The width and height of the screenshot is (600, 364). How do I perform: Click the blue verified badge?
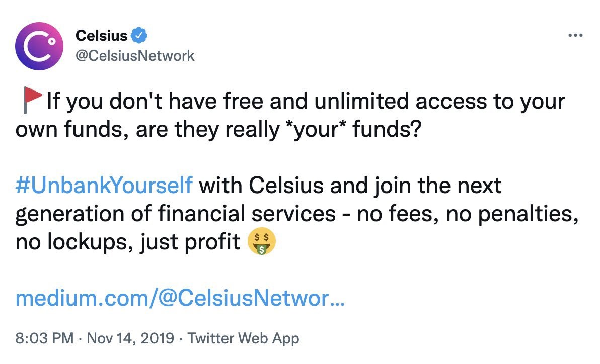coord(139,36)
